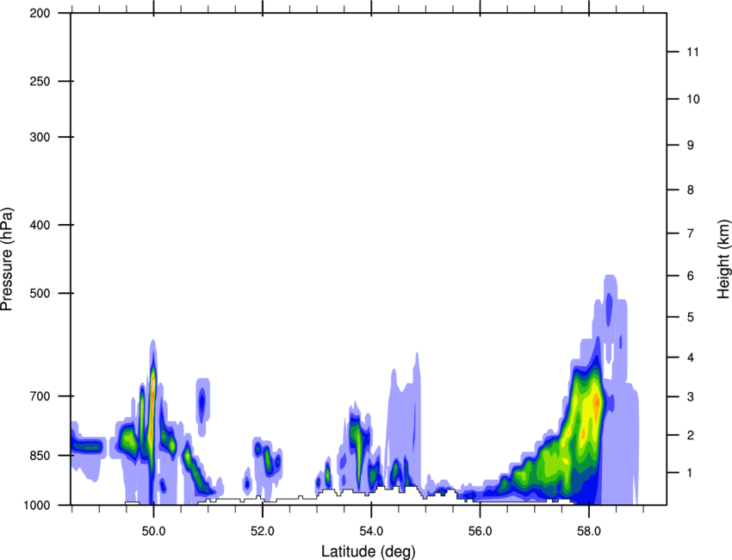The image size is (732, 560).
Task: Click the 10 km height label
Action: pos(693,99)
